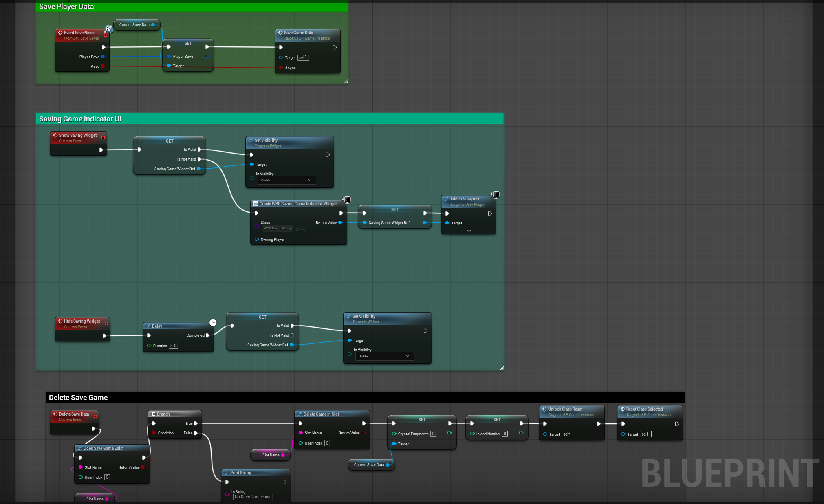Click the browse magnifier icon beside Class picker

coord(303,229)
